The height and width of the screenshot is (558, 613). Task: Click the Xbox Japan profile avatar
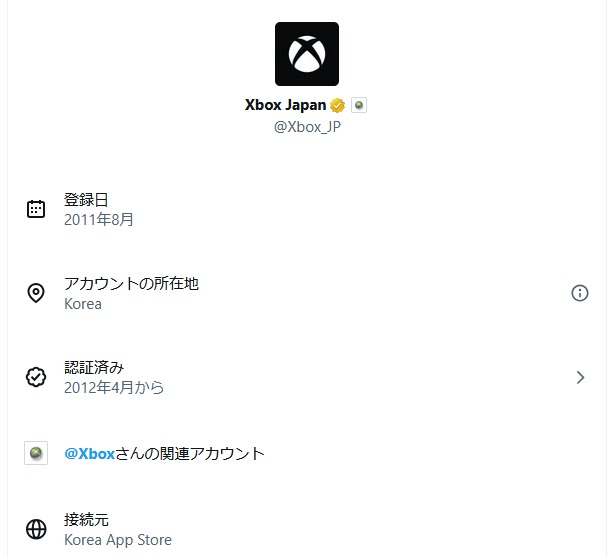tap(307, 54)
